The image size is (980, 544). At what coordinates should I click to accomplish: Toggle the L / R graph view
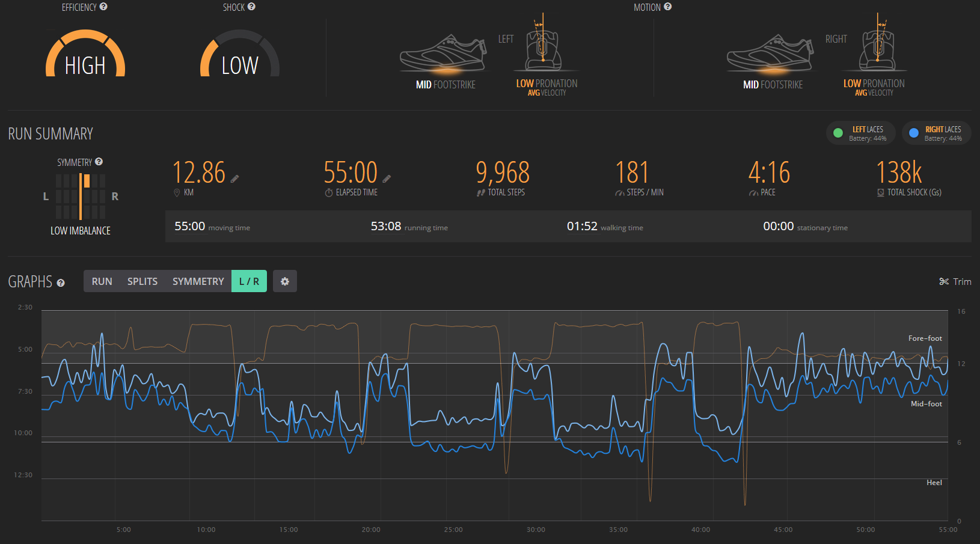249,281
